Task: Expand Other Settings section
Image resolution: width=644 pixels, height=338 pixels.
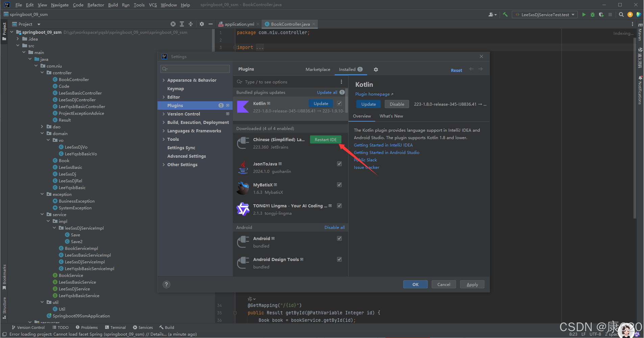Action: (164, 164)
